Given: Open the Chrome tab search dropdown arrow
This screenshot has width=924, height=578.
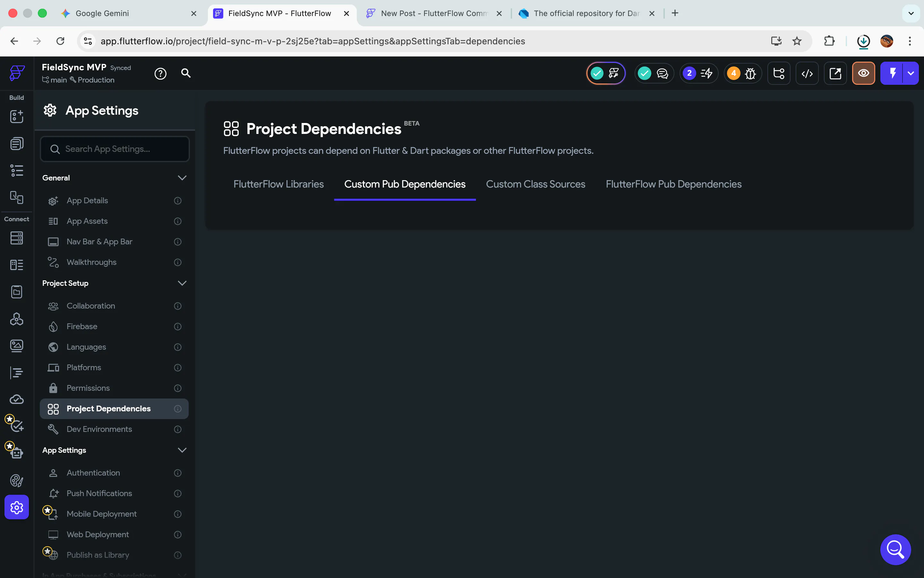Looking at the screenshot, I should pos(911,13).
